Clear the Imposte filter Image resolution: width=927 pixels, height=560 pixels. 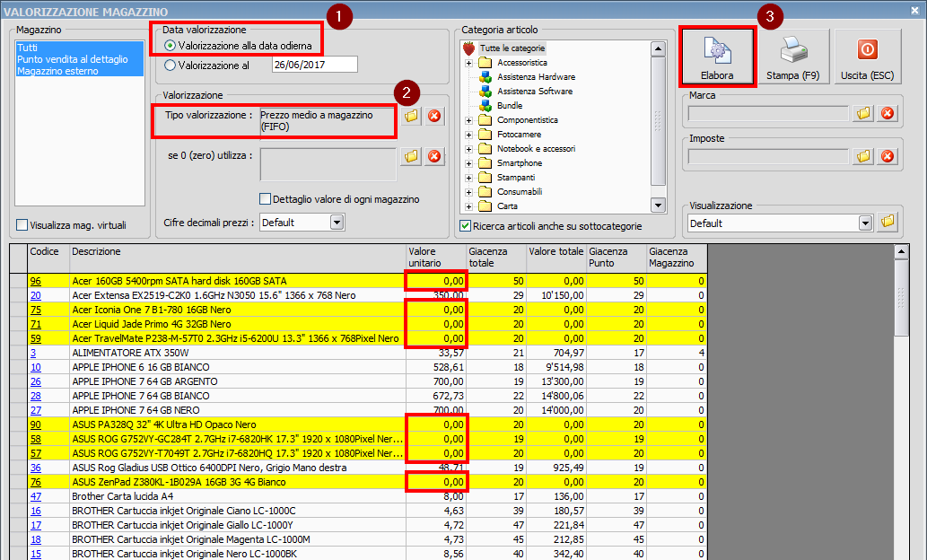click(888, 156)
